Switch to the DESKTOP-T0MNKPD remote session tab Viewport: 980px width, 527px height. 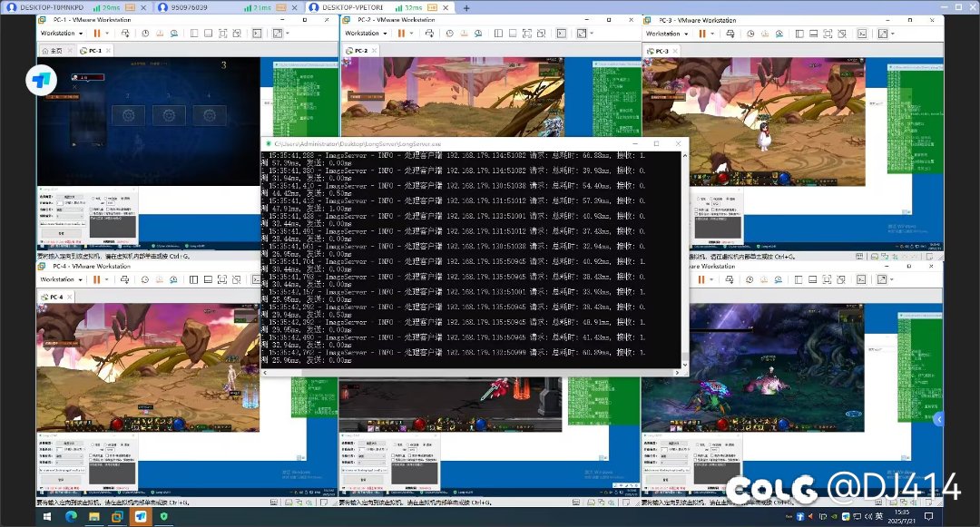click(x=76, y=7)
